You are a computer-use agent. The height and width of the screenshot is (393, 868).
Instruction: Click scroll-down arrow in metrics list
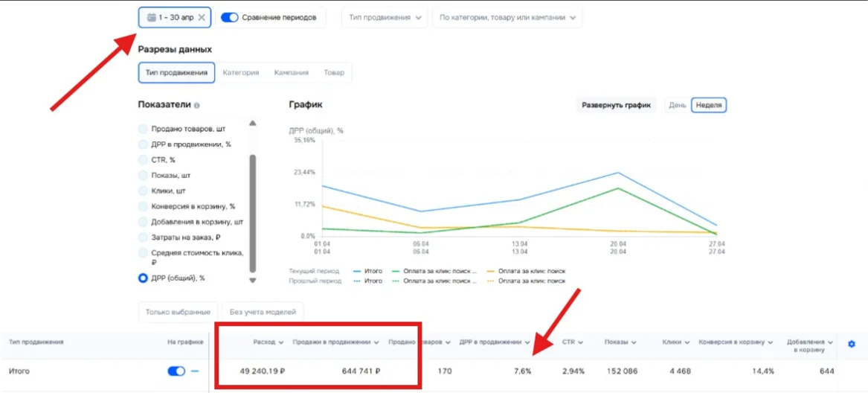252,281
